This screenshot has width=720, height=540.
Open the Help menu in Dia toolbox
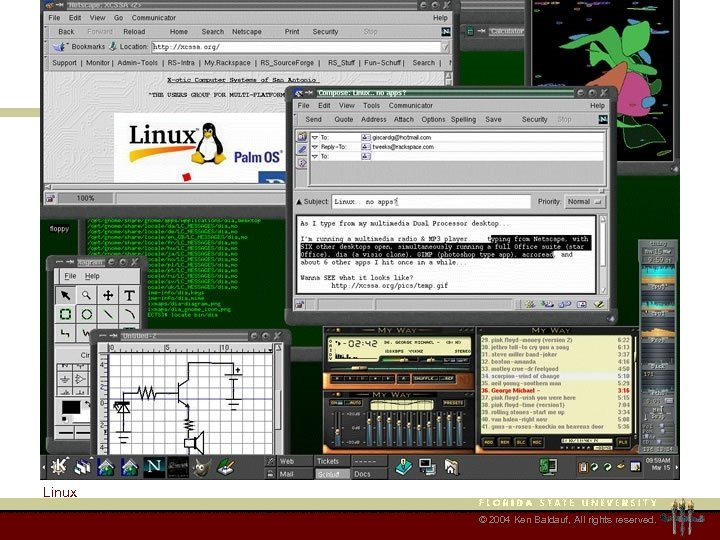coord(92,276)
